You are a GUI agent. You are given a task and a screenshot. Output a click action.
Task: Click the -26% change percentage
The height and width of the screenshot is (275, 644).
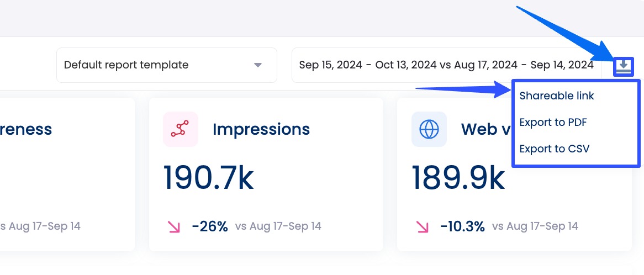pos(210,226)
